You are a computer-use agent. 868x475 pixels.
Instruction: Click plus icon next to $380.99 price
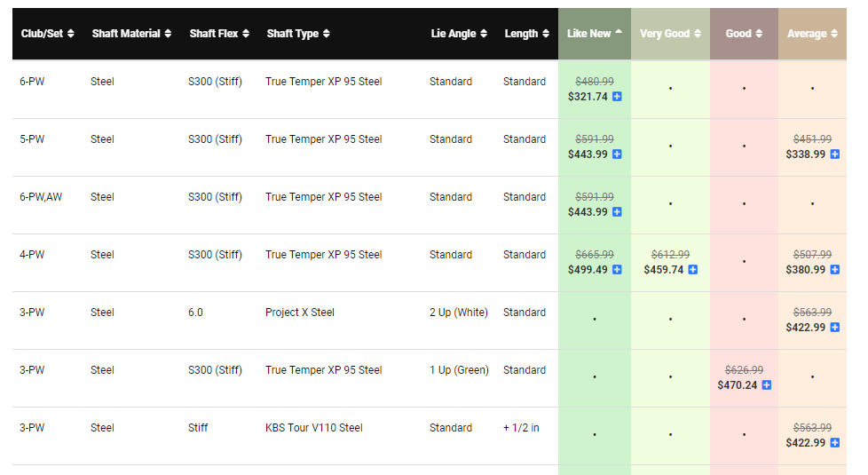point(835,270)
